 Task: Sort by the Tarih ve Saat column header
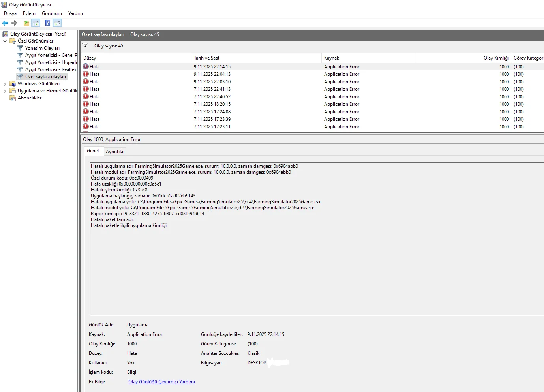click(x=257, y=58)
